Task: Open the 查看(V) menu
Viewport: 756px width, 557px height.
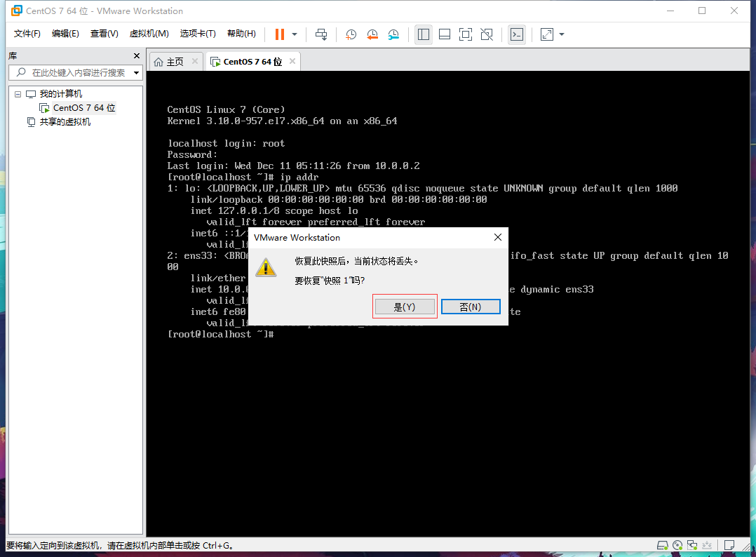Action: (104, 33)
